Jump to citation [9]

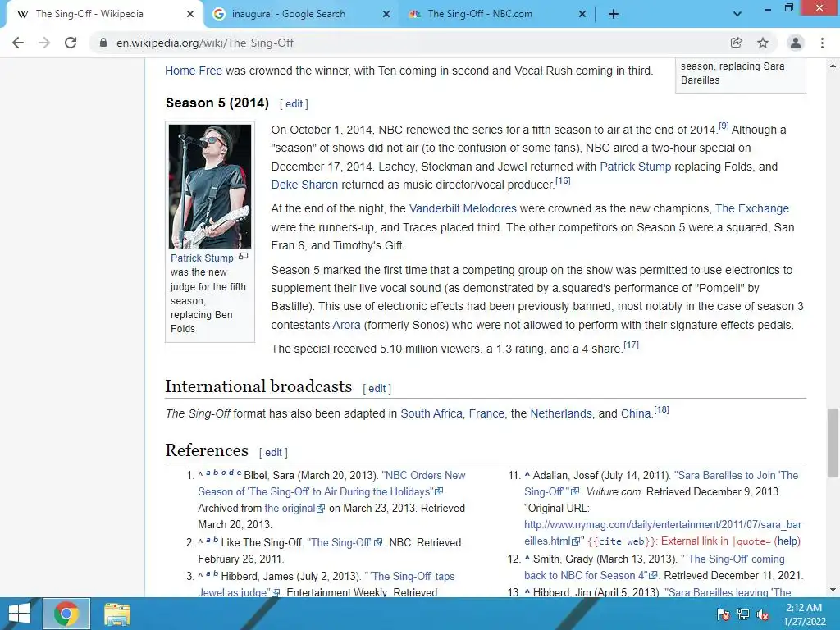(724, 126)
